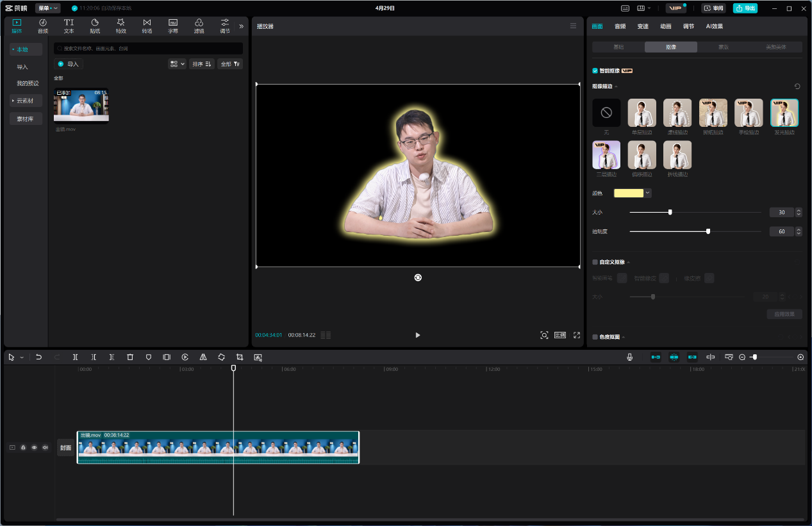Delete the selected clip with trash icon

tap(130, 357)
